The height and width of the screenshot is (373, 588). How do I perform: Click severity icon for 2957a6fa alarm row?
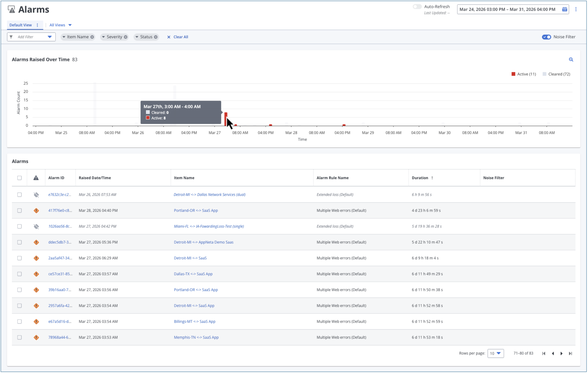coord(36,306)
